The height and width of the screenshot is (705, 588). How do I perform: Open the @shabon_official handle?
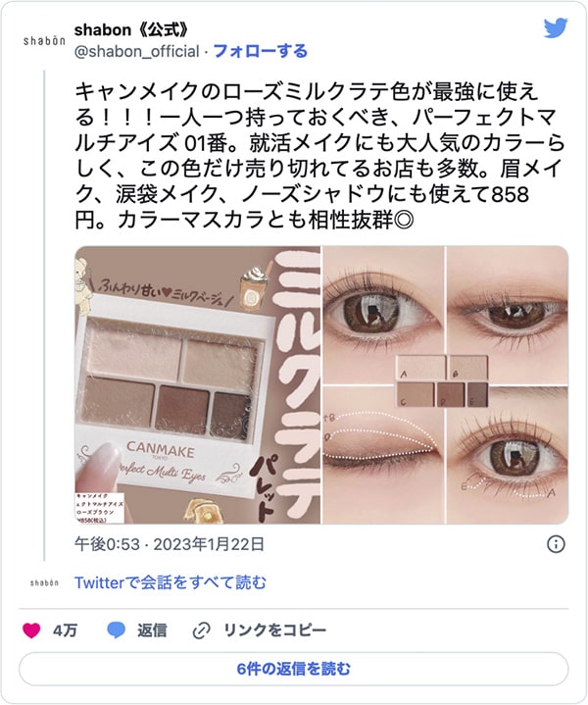136,51
